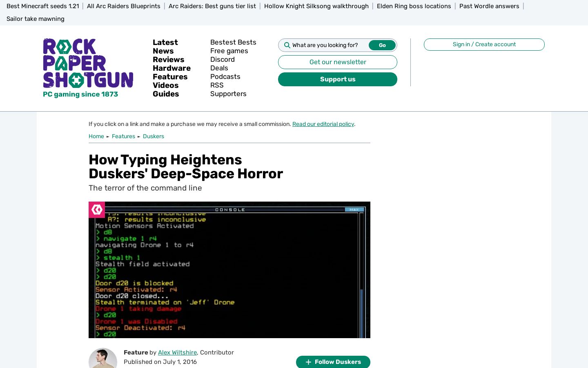
Task: Read our editorial policy link
Action: pos(323,124)
